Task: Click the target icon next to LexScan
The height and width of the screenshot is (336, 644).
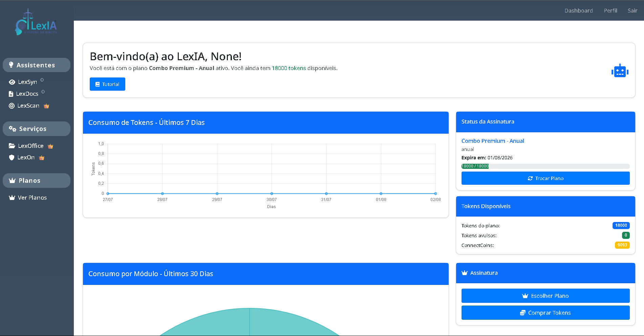Action: [12, 106]
